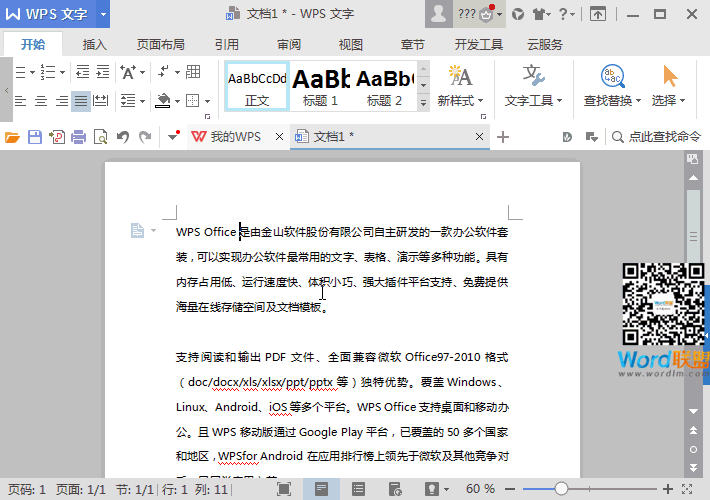
Task: Switch to the 页面布局 tab
Action: [161, 44]
